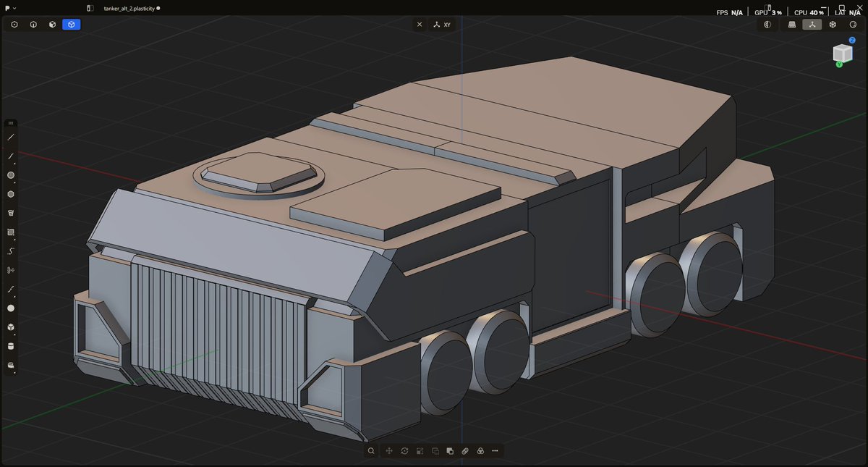Screen dimensions: 868x467
Task: Select the Trim scissors tool
Action: click(x=11, y=270)
